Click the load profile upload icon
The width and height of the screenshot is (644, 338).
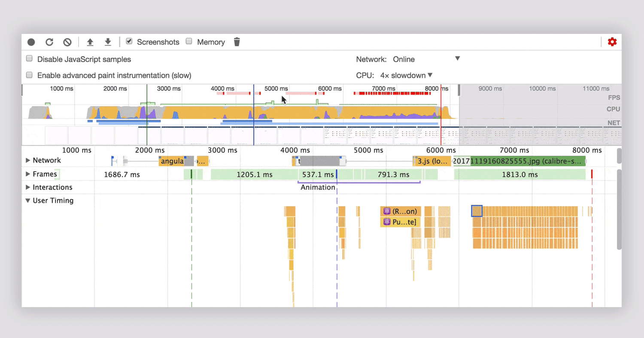coord(90,42)
